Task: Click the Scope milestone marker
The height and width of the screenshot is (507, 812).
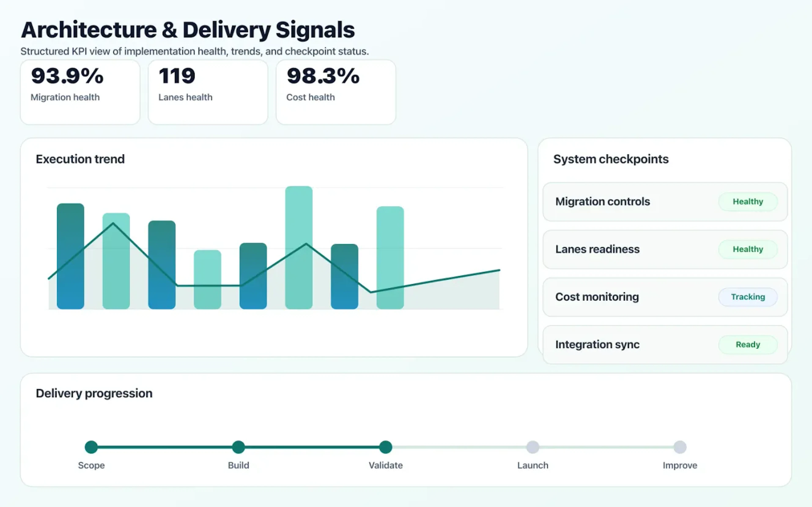Action: point(91,447)
